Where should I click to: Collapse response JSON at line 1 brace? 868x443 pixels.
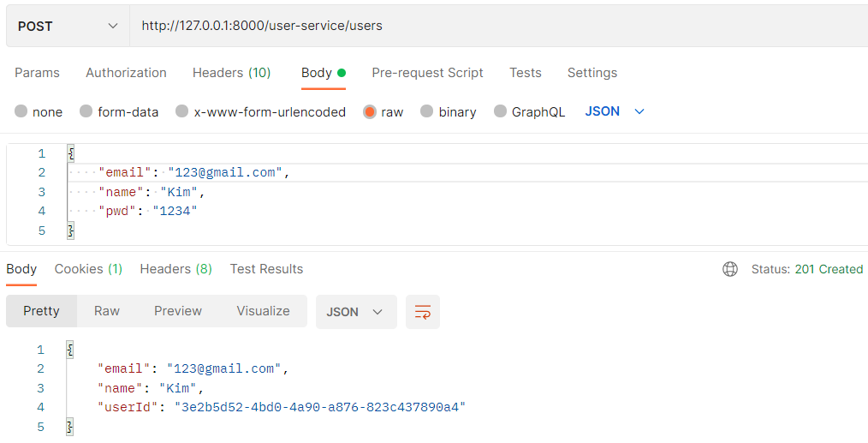point(70,350)
